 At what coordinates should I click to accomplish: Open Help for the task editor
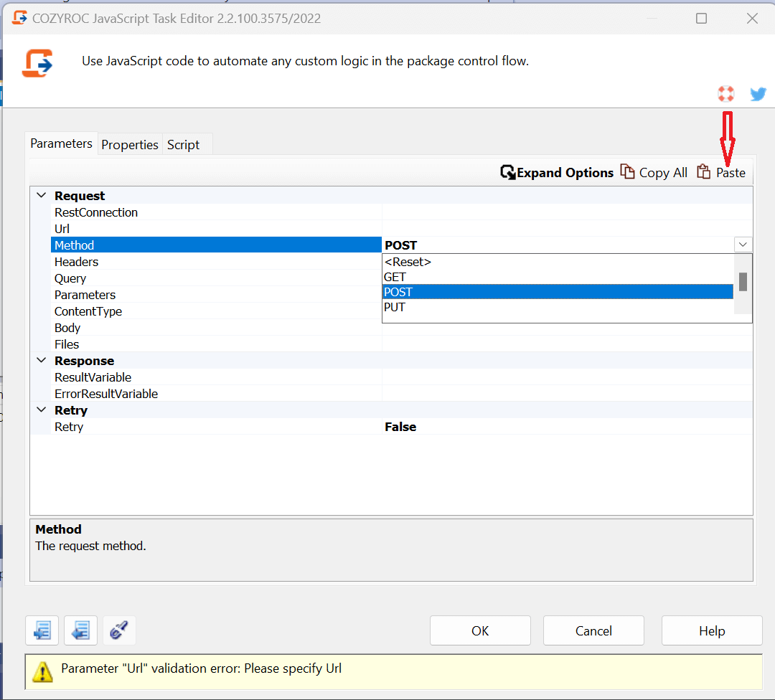pos(712,630)
